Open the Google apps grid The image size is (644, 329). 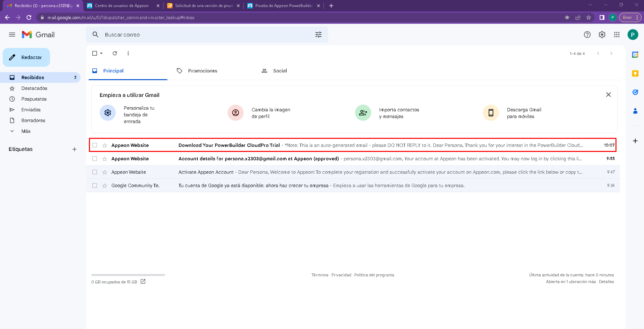tap(616, 35)
